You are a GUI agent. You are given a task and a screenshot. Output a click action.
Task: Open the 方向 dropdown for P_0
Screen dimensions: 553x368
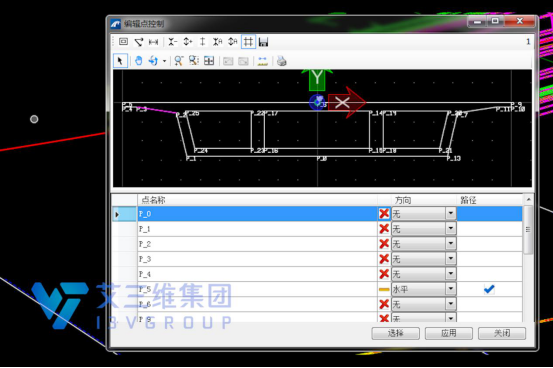[x=450, y=213]
